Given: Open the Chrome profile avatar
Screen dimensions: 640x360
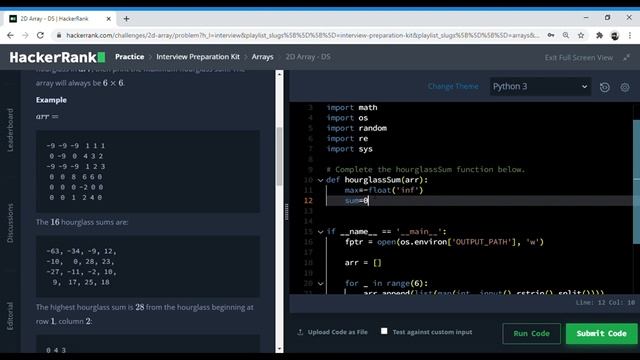Looking at the screenshot, I should [615, 36].
